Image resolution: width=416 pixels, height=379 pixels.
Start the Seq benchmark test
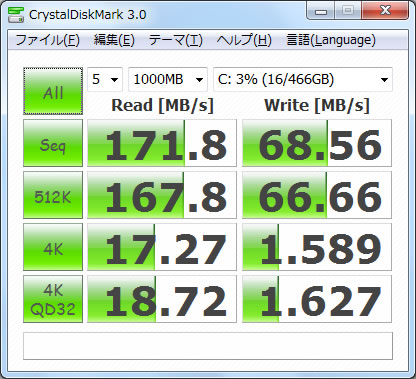(x=53, y=143)
